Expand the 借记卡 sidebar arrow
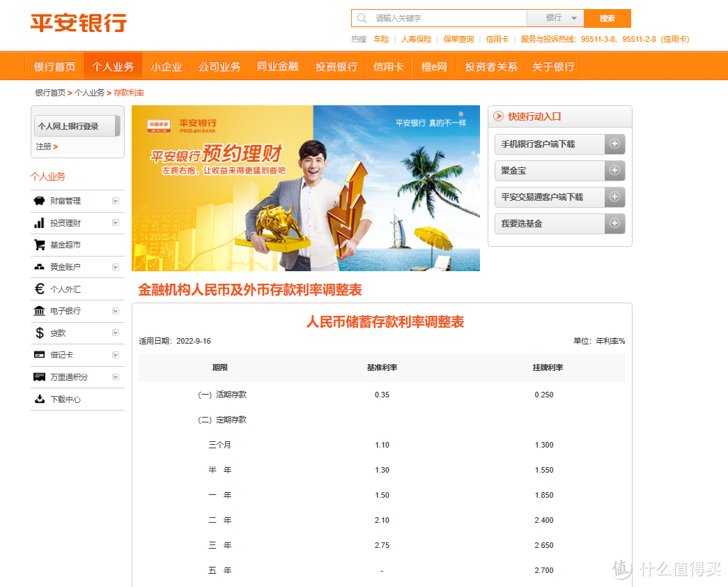The image size is (728, 587). click(116, 355)
